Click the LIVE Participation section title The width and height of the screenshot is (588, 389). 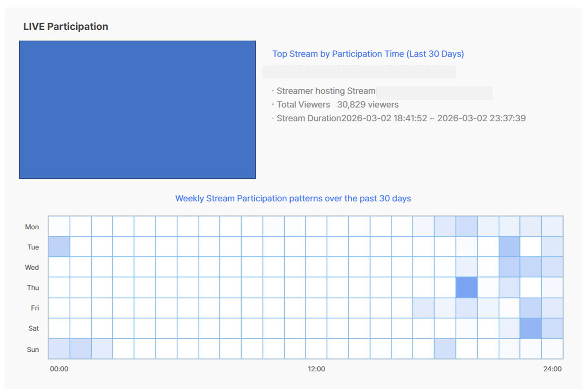click(66, 27)
